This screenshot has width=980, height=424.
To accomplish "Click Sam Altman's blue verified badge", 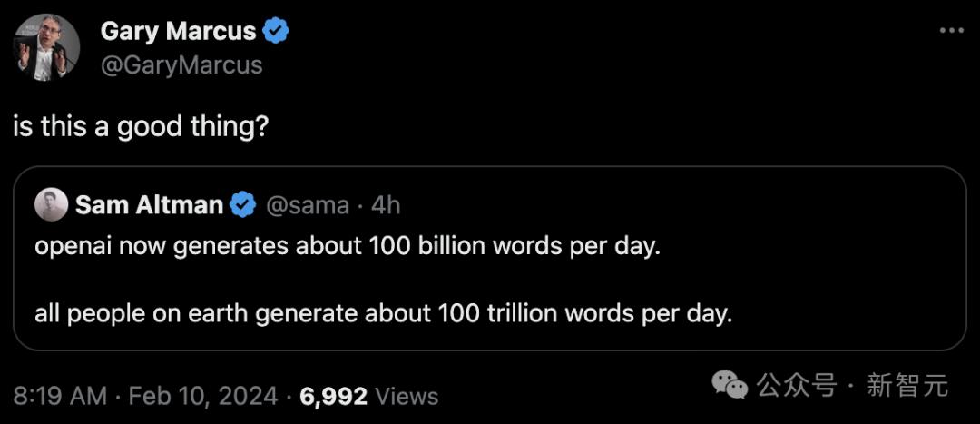I will tap(242, 205).
